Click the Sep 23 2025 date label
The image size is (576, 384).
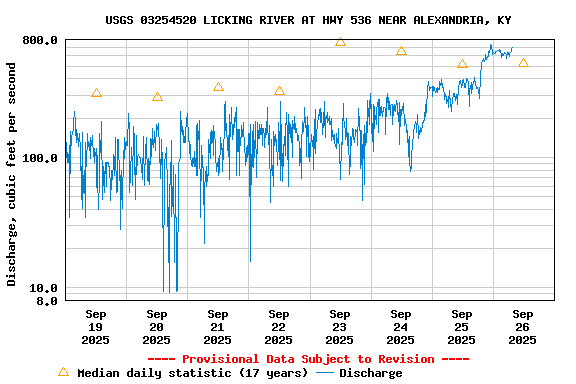(x=339, y=327)
